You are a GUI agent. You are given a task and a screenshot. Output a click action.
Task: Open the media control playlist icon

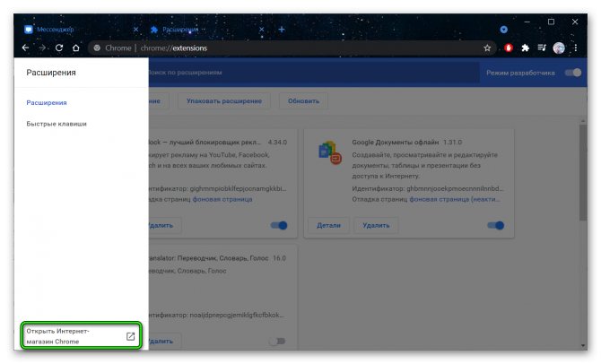click(x=542, y=48)
